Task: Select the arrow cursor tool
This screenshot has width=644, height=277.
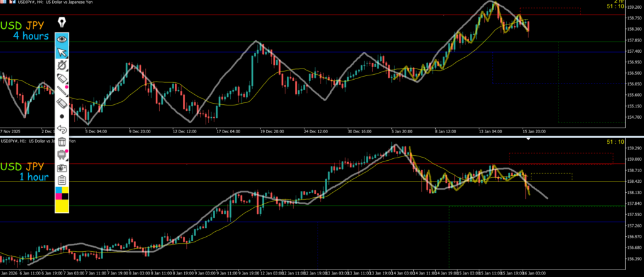Action: pyautogui.click(x=62, y=52)
